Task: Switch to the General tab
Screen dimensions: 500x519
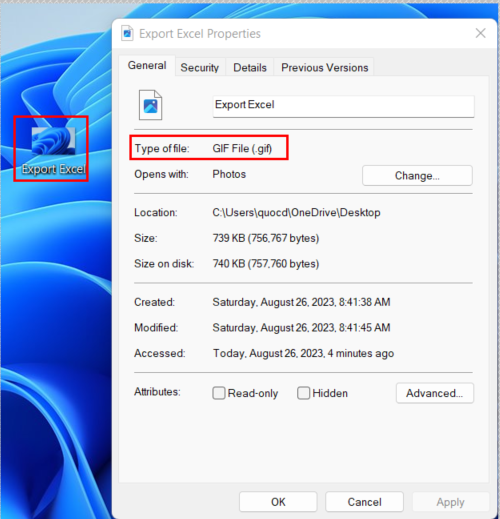Action: 147,66
